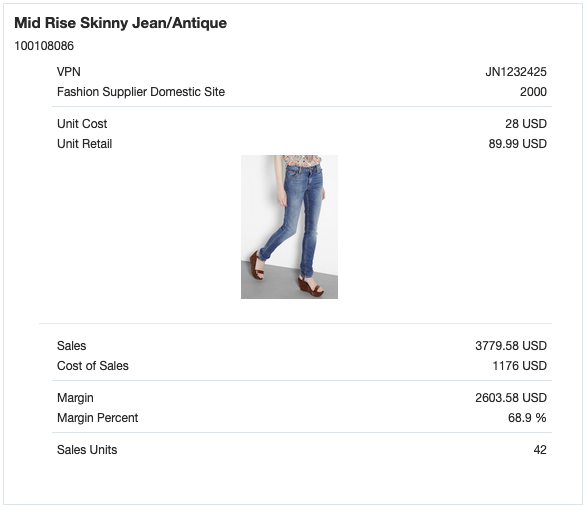Select the value 68.9 %
This screenshot has height=507, width=586.
527,418
